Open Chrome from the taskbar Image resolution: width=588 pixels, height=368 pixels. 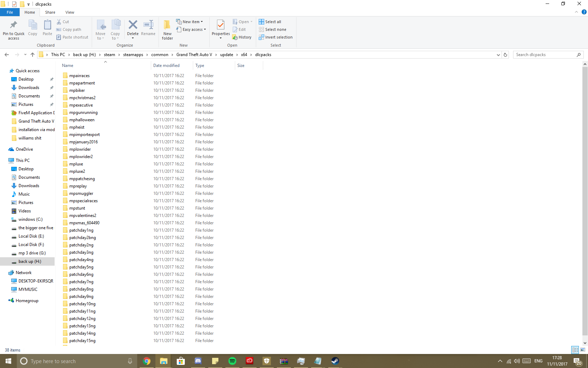click(x=147, y=361)
